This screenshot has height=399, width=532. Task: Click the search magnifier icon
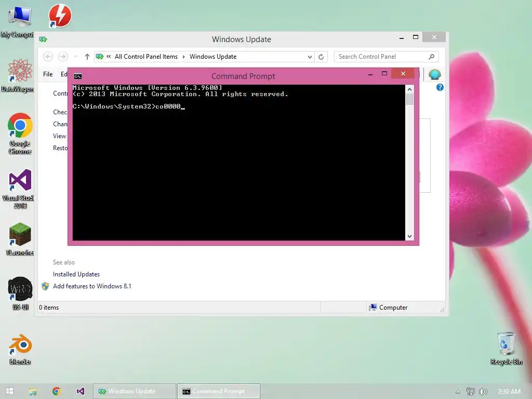coord(431,57)
